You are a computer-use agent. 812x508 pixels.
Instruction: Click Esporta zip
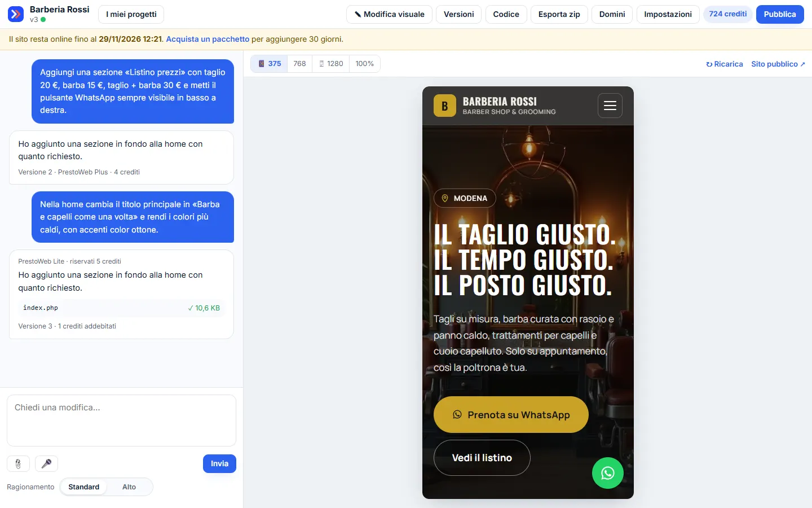tap(559, 14)
